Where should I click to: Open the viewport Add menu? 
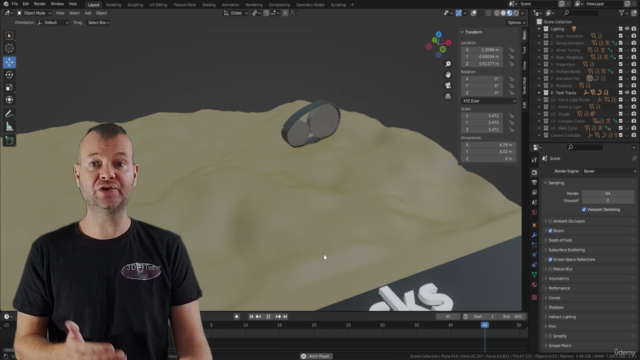tap(88, 13)
